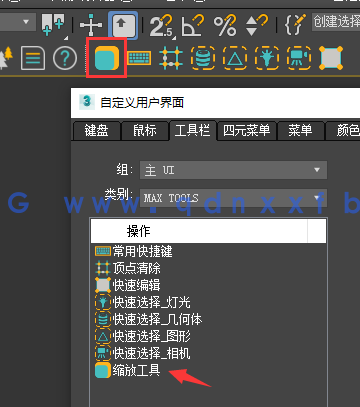The image size is (360, 407).
Task: Click quick select lights toolbar icon
Action: (267, 58)
